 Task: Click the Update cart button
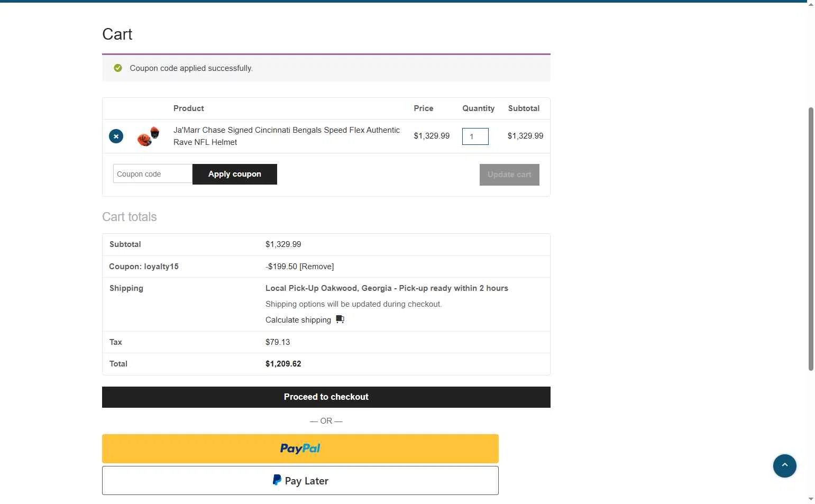[509, 175]
